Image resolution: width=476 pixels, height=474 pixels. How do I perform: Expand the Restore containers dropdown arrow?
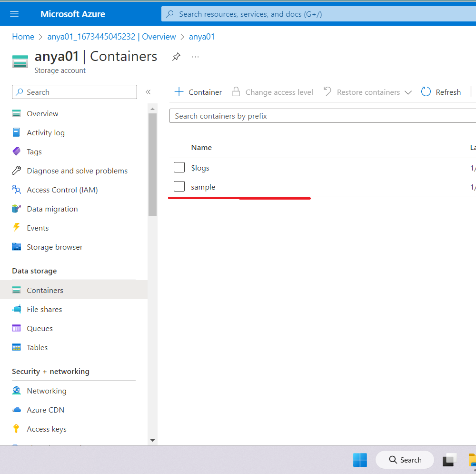click(408, 92)
